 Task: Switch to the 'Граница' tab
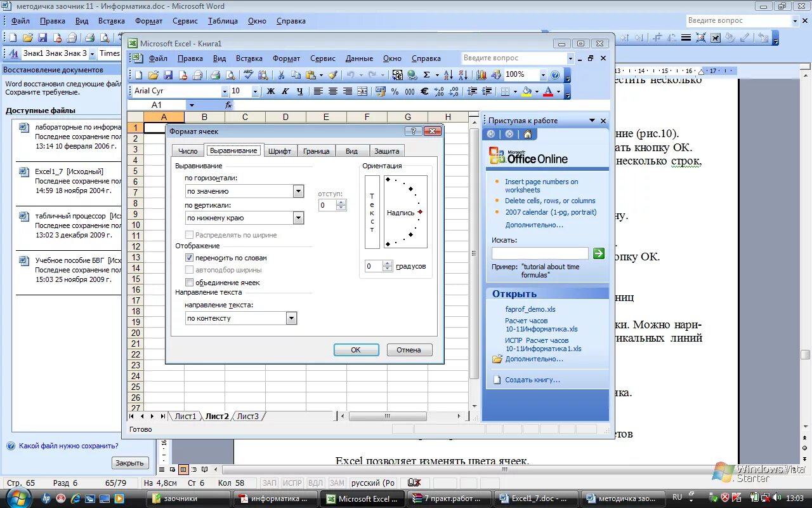316,151
